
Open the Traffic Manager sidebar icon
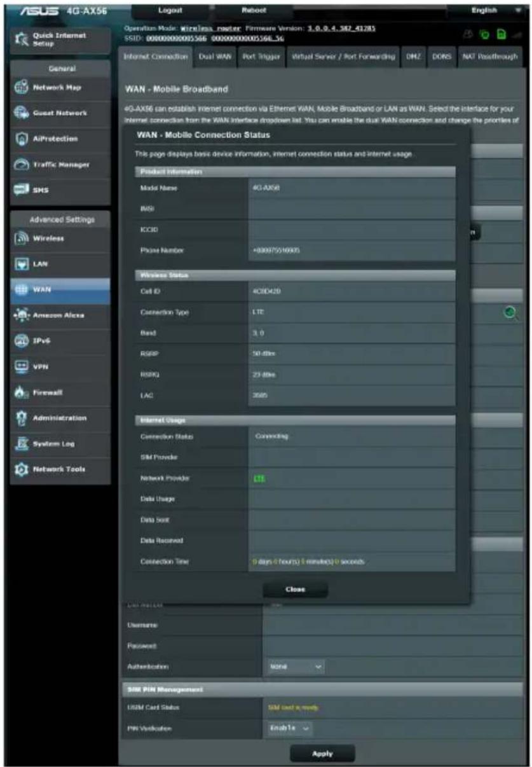point(20,164)
